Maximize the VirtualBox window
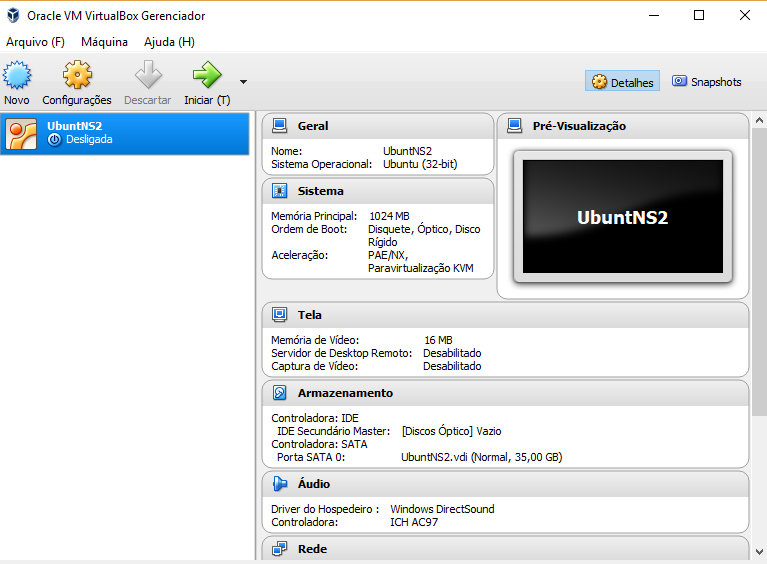This screenshot has width=767, height=564. pos(699,15)
